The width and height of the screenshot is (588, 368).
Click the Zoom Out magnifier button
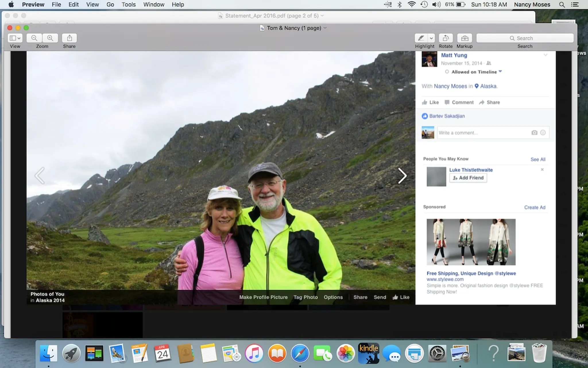click(34, 38)
